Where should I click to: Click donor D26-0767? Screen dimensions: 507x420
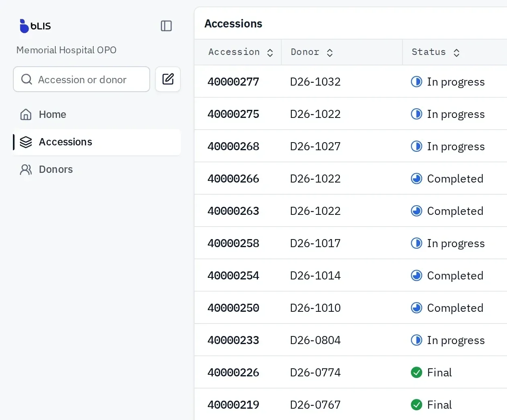pyautogui.click(x=315, y=405)
